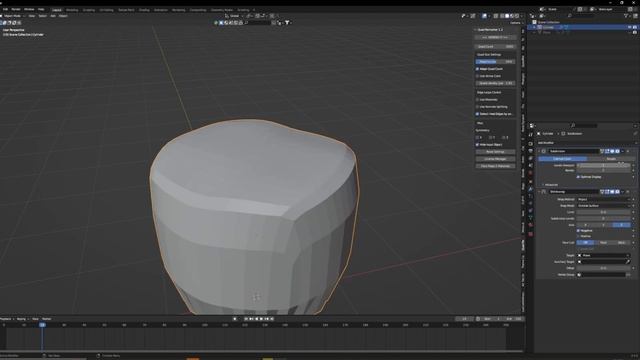The image size is (640, 360).
Task: Switch to the Shading workspace tab
Action: click(x=144, y=10)
